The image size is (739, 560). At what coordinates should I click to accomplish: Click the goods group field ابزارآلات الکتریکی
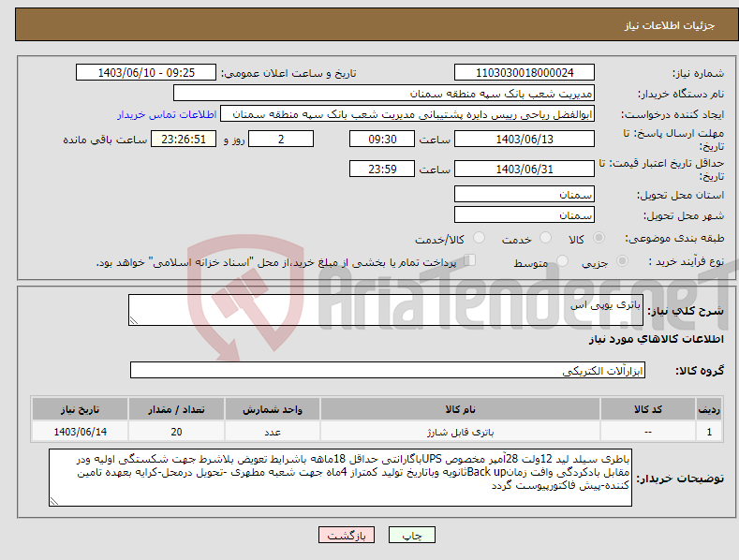pyautogui.click(x=388, y=370)
